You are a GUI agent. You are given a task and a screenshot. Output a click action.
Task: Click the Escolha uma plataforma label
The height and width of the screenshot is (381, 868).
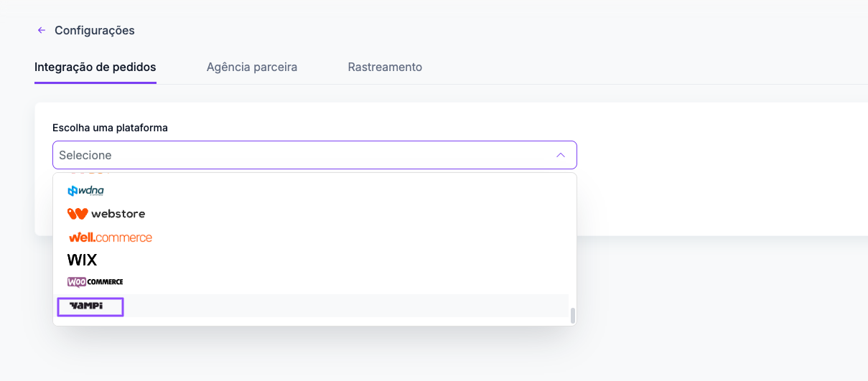[x=110, y=128]
